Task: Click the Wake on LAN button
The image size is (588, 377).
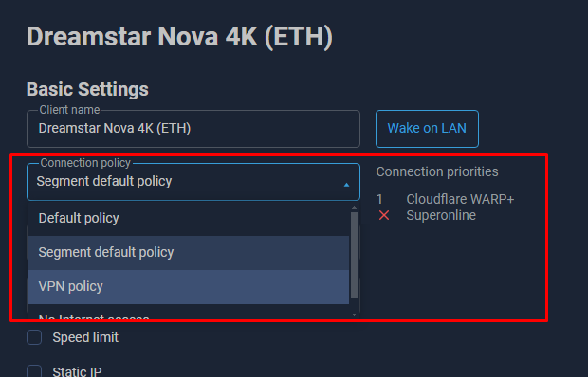Action: click(x=427, y=129)
